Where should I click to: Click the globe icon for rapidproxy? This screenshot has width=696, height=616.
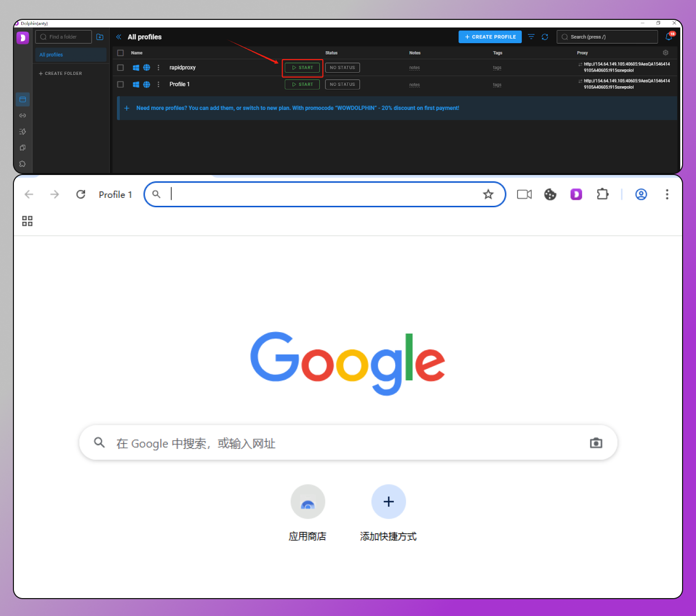tap(147, 68)
